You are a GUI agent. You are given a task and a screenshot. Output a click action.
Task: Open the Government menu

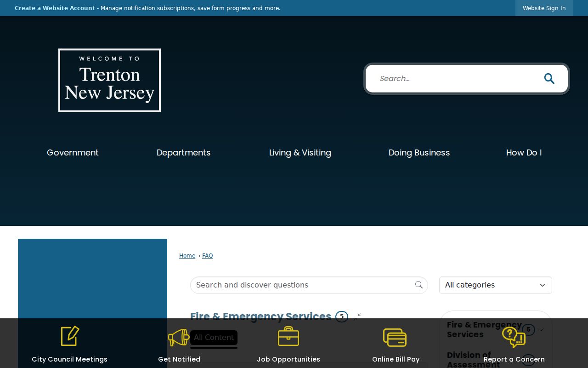(73, 153)
